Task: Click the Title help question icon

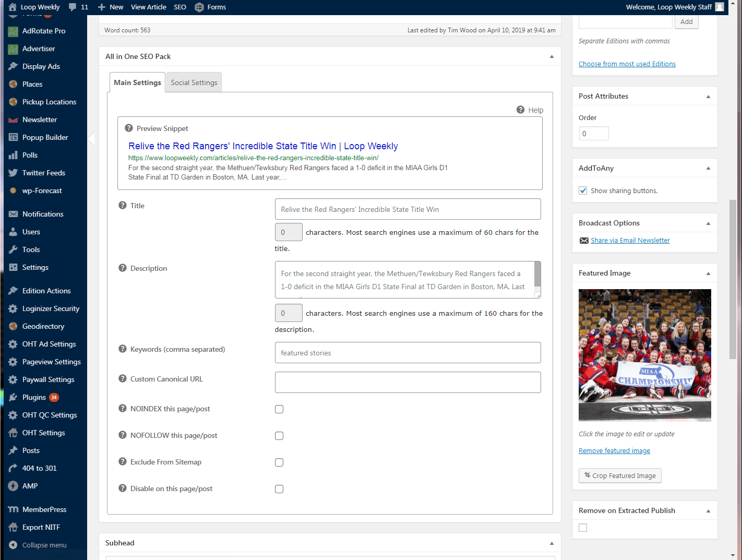Action: (x=123, y=205)
